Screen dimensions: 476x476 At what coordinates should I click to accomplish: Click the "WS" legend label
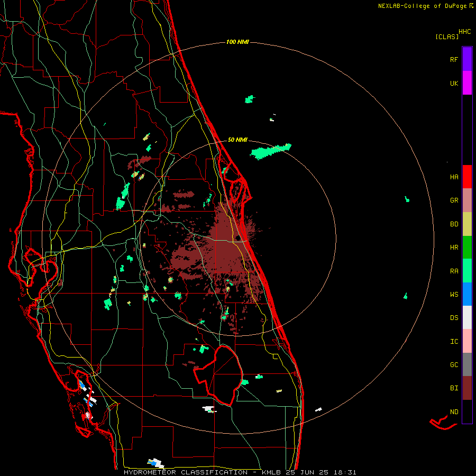(x=454, y=295)
